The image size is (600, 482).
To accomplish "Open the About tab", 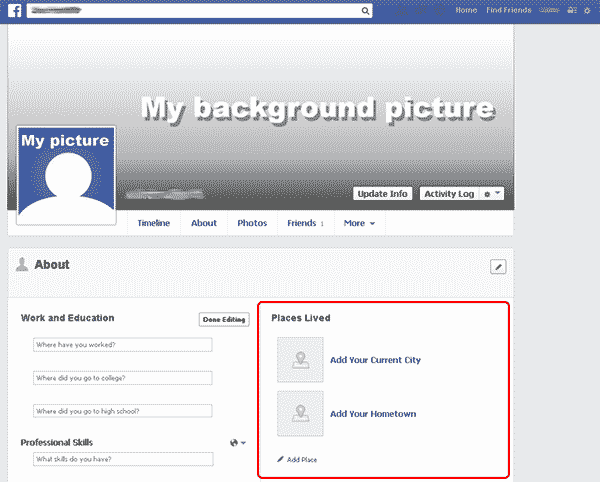I will click(204, 223).
